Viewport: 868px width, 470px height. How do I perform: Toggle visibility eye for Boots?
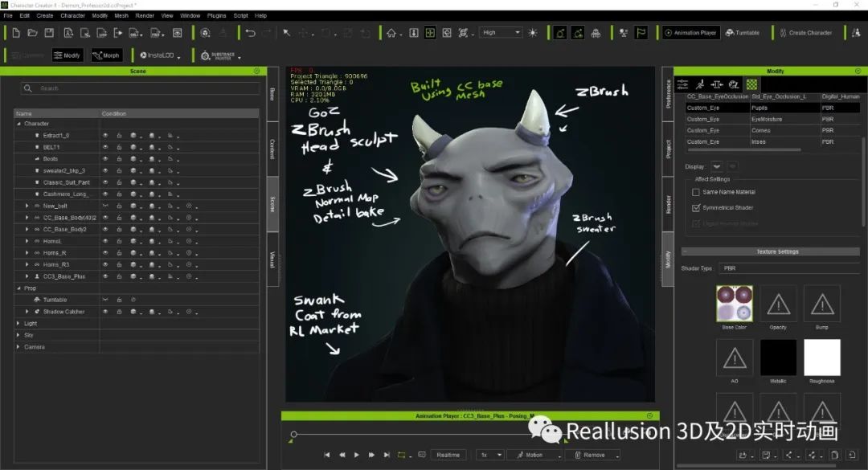point(105,159)
